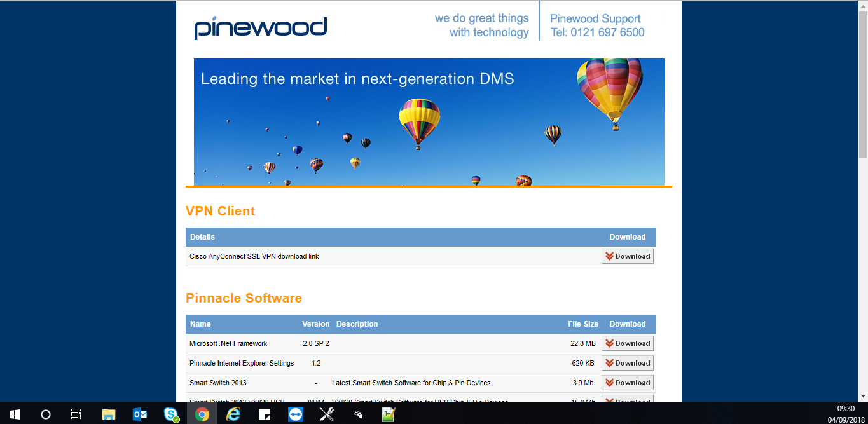
Task: Click the 'Cisco AnyConnect SSL VPN download link' text
Action: 254,257
